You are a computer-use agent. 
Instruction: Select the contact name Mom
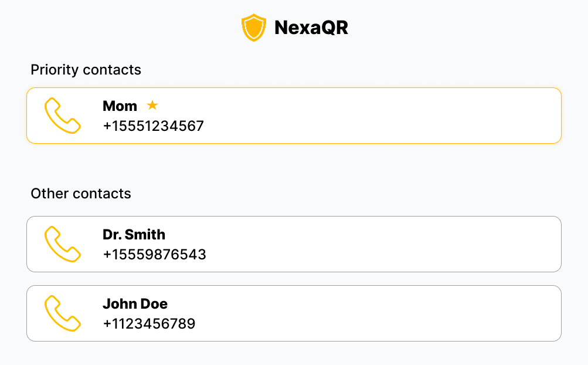(120, 106)
